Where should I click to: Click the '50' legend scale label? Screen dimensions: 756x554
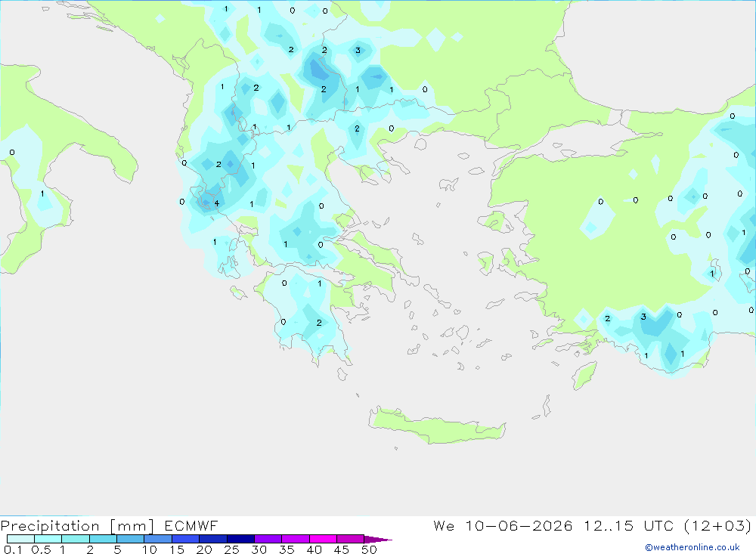(x=369, y=549)
